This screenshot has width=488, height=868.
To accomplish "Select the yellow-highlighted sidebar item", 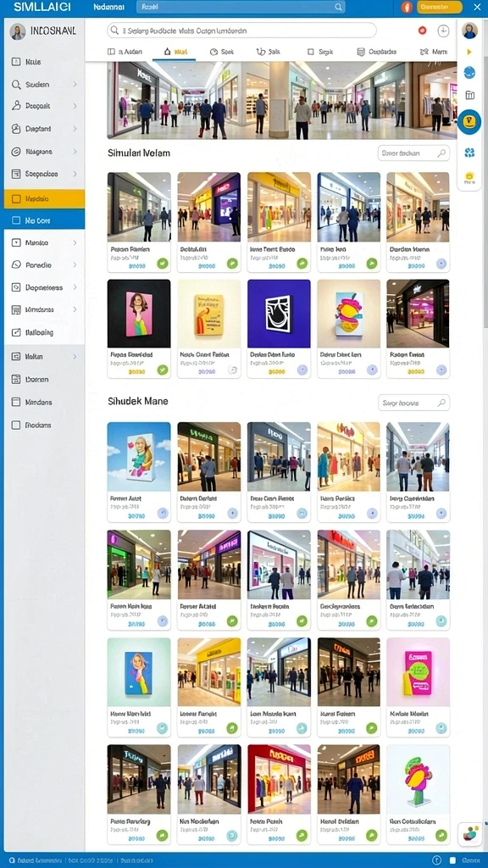I will (x=44, y=198).
